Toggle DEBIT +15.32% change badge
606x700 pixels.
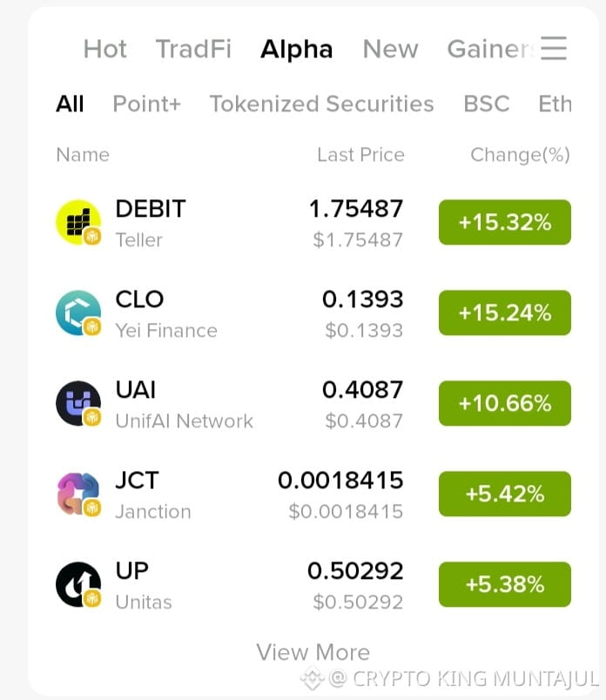(505, 222)
